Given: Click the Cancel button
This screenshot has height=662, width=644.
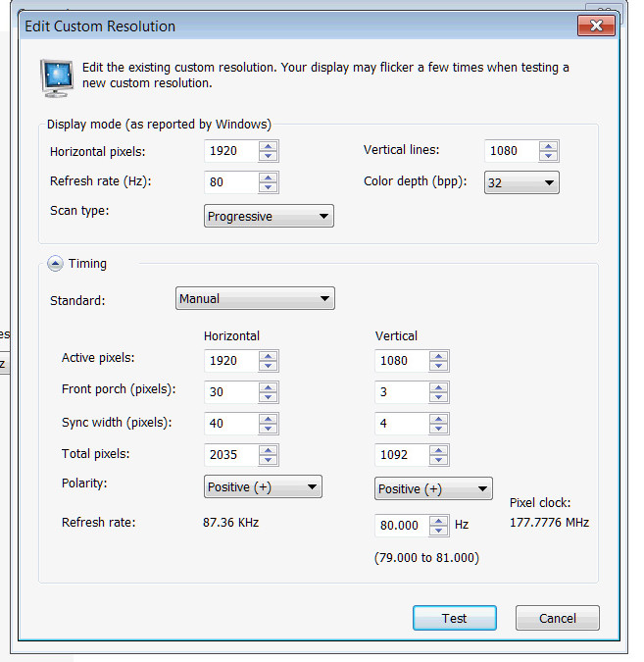Looking at the screenshot, I should [557, 618].
